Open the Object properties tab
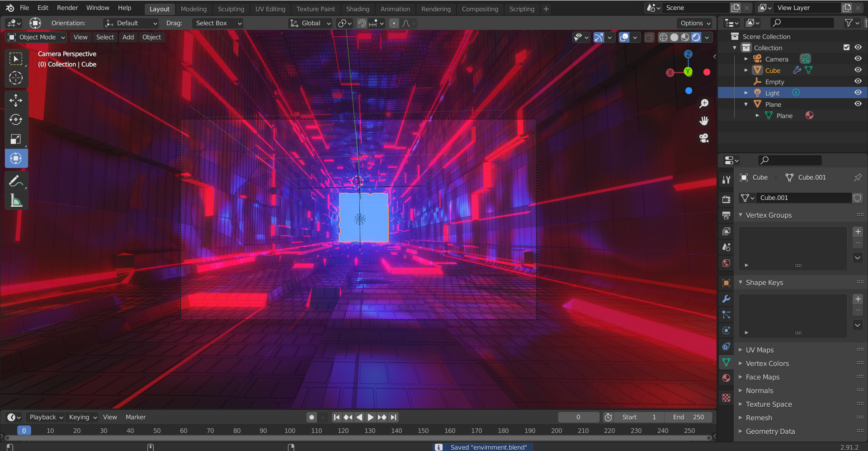This screenshot has width=868, height=451. pyautogui.click(x=726, y=283)
